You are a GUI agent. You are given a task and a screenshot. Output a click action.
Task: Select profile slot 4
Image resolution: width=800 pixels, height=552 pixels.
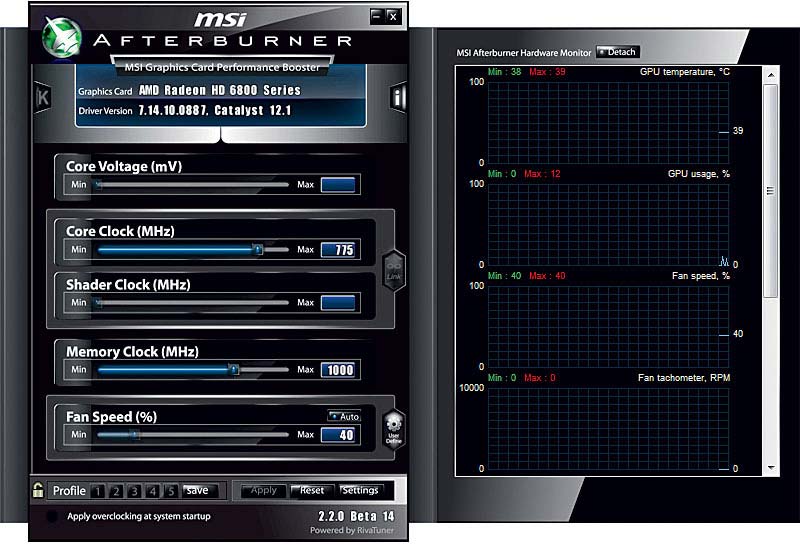(x=153, y=491)
